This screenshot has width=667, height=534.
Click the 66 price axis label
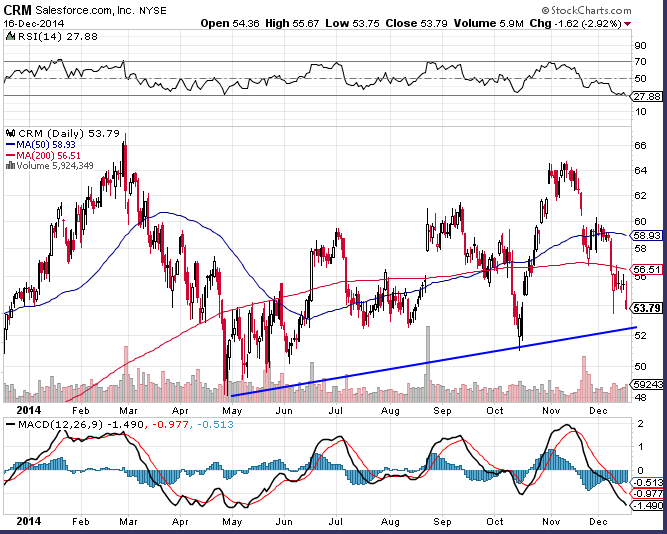coord(640,146)
